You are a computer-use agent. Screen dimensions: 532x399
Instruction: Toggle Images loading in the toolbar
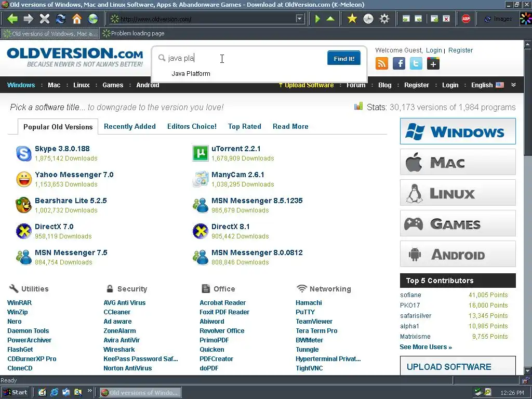point(498,19)
